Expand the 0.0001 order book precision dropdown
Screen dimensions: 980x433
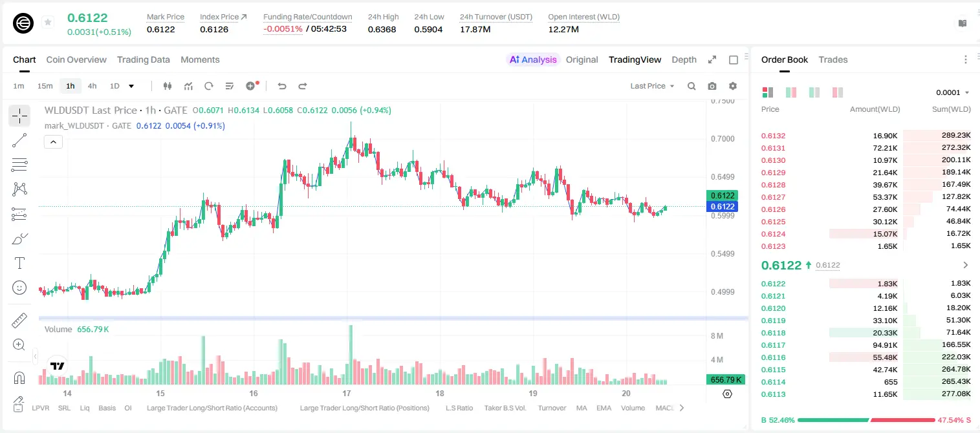click(953, 92)
